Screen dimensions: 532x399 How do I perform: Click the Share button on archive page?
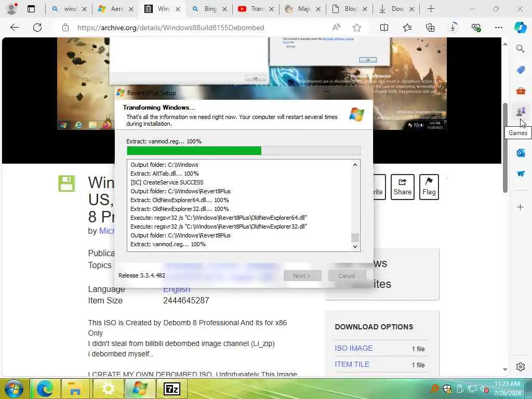pyautogui.click(x=403, y=187)
